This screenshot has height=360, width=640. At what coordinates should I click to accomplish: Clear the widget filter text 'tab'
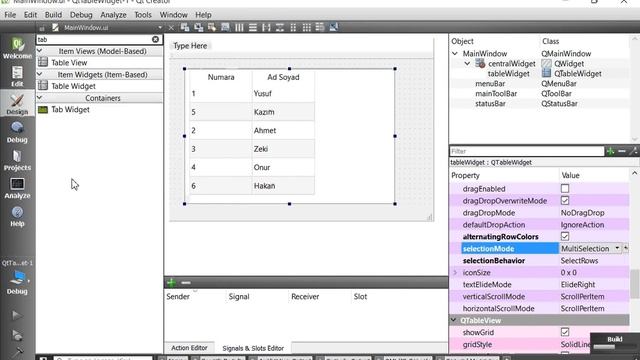click(156, 39)
